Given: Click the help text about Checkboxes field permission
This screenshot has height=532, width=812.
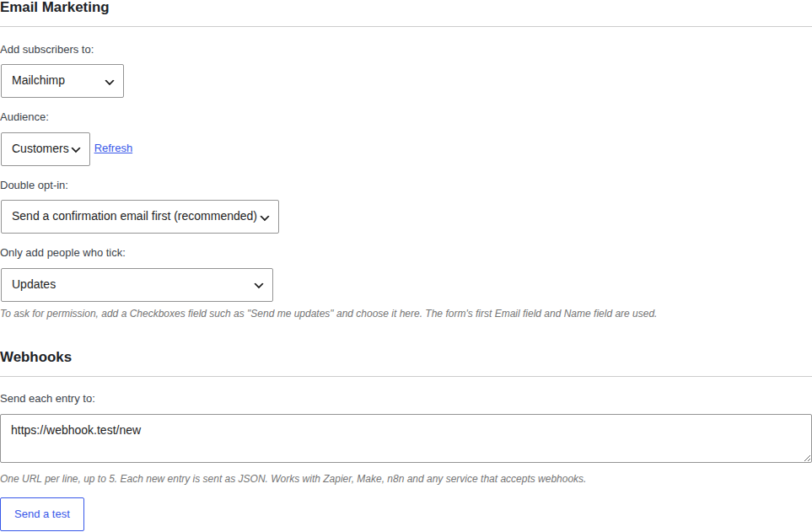Looking at the screenshot, I should pyautogui.click(x=328, y=314).
